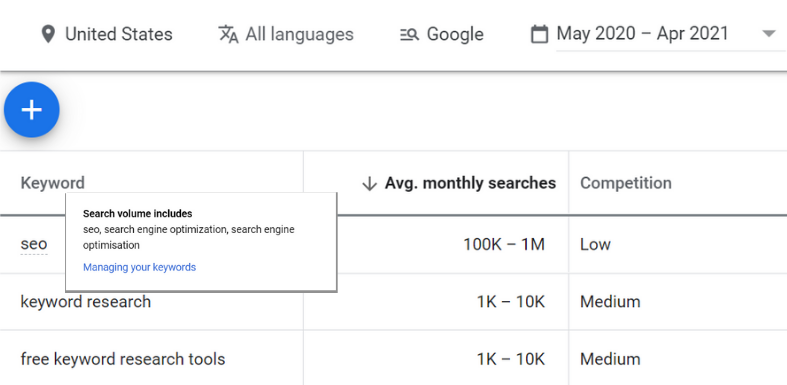The width and height of the screenshot is (787, 385).
Task: Click the translate languages icon
Action: click(228, 34)
